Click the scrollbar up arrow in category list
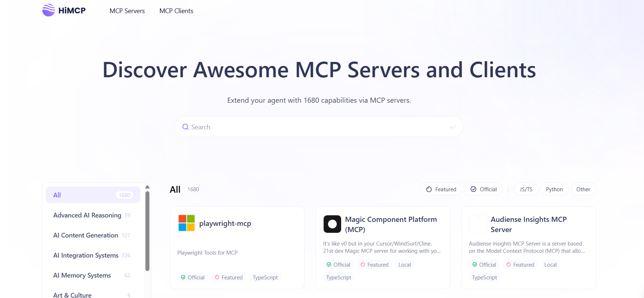Viewport: 644px width, 298px height. (147, 187)
